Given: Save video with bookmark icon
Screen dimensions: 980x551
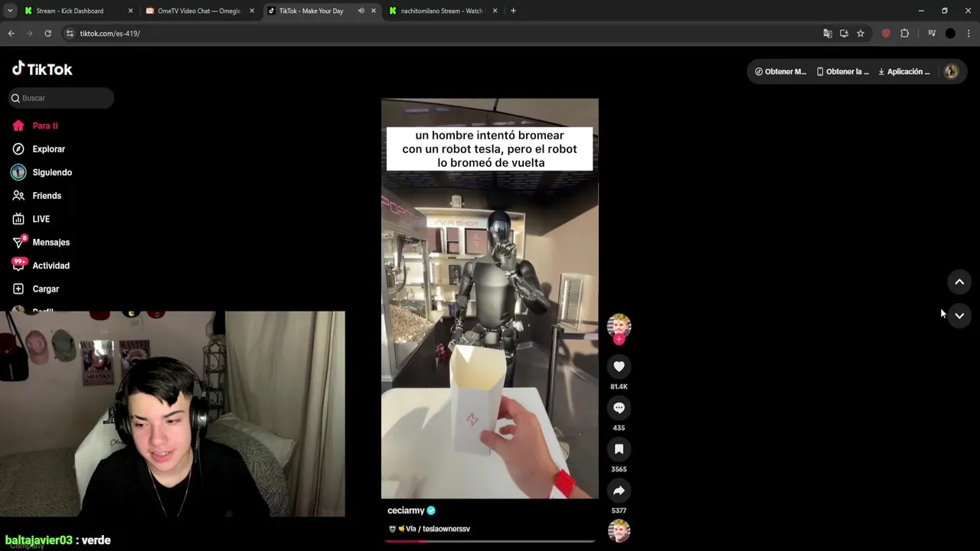Looking at the screenshot, I should tap(619, 449).
